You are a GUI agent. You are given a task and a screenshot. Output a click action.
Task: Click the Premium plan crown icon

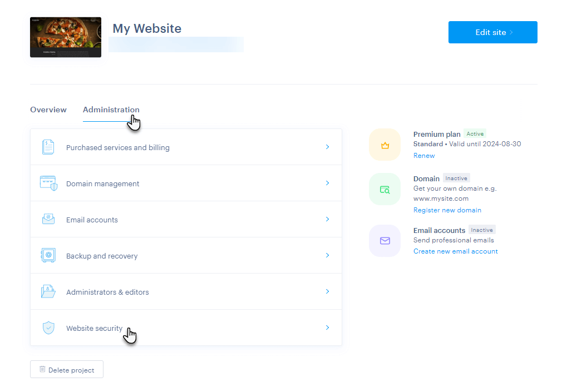(x=384, y=145)
